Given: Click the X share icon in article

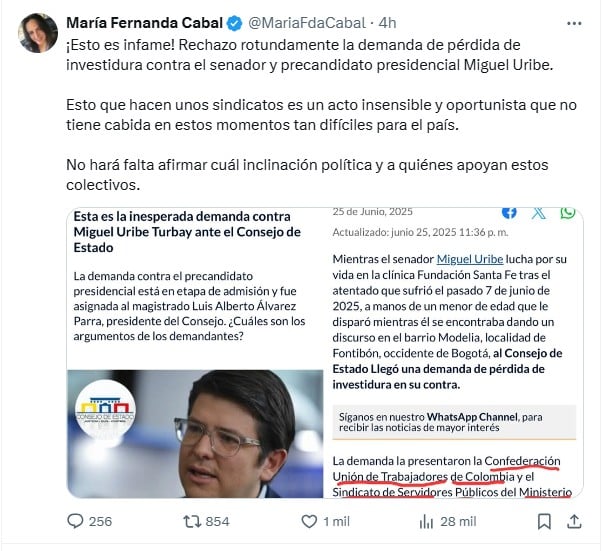Looking at the screenshot, I should pos(539,212).
